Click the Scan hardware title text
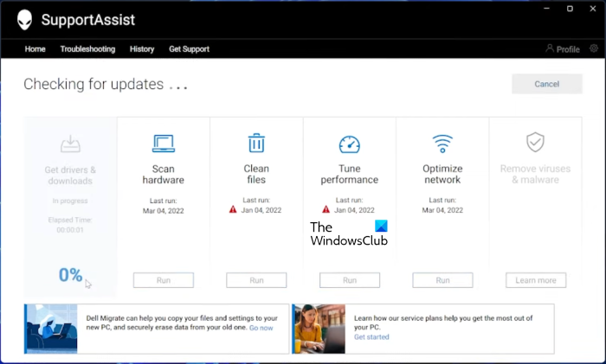This screenshot has height=364, width=606. coord(163,174)
